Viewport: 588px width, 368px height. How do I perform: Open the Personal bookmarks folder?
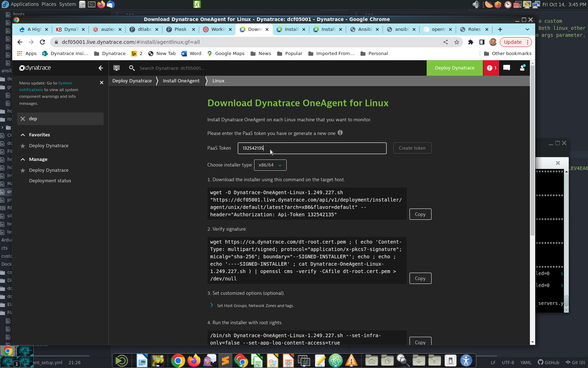point(374,54)
